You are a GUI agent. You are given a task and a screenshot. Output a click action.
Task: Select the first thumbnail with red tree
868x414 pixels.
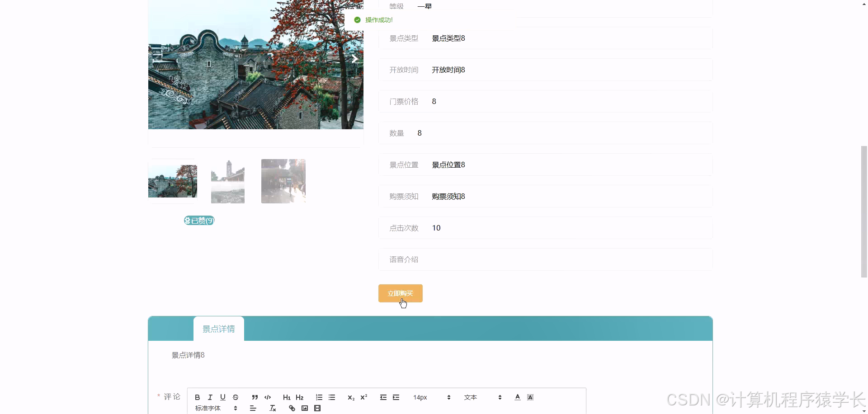[173, 181]
